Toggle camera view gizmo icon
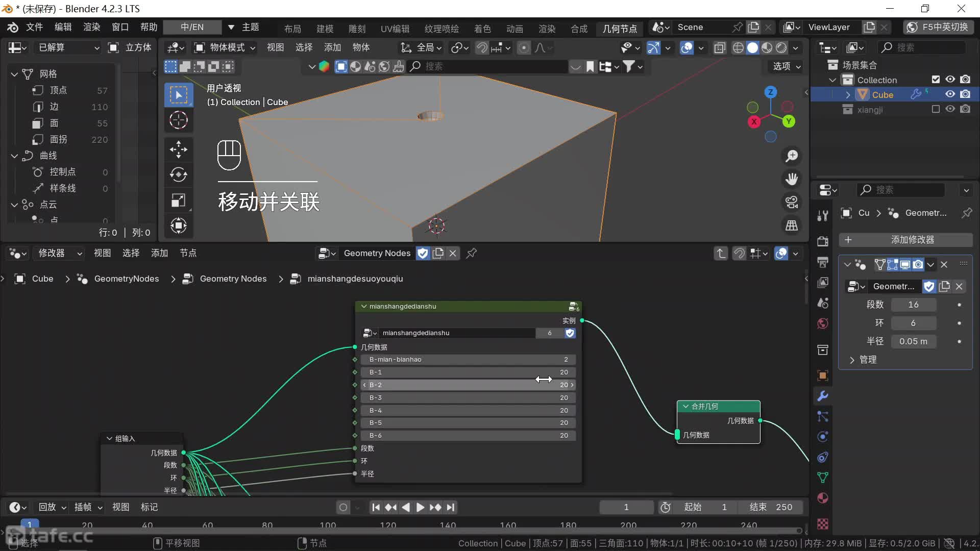The height and width of the screenshot is (551, 980). click(x=792, y=202)
